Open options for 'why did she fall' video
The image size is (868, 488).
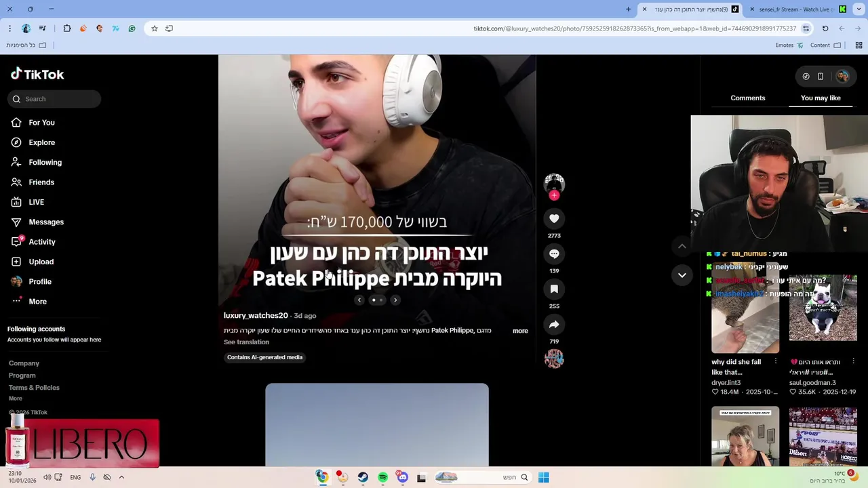click(x=775, y=362)
